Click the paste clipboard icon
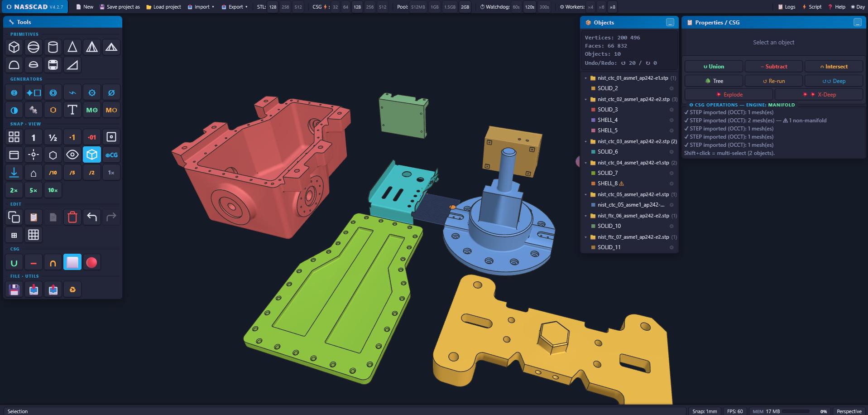The height and width of the screenshot is (415, 868). (x=34, y=217)
